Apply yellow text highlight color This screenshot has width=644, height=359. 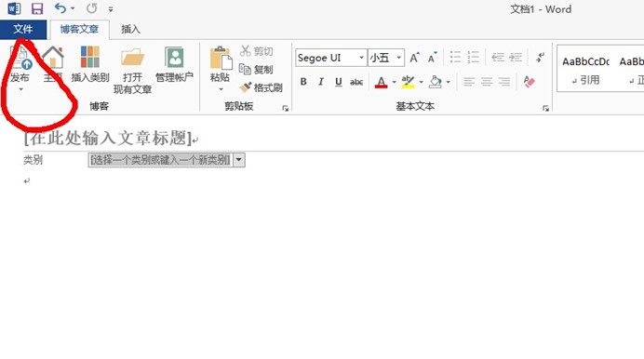(x=408, y=82)
